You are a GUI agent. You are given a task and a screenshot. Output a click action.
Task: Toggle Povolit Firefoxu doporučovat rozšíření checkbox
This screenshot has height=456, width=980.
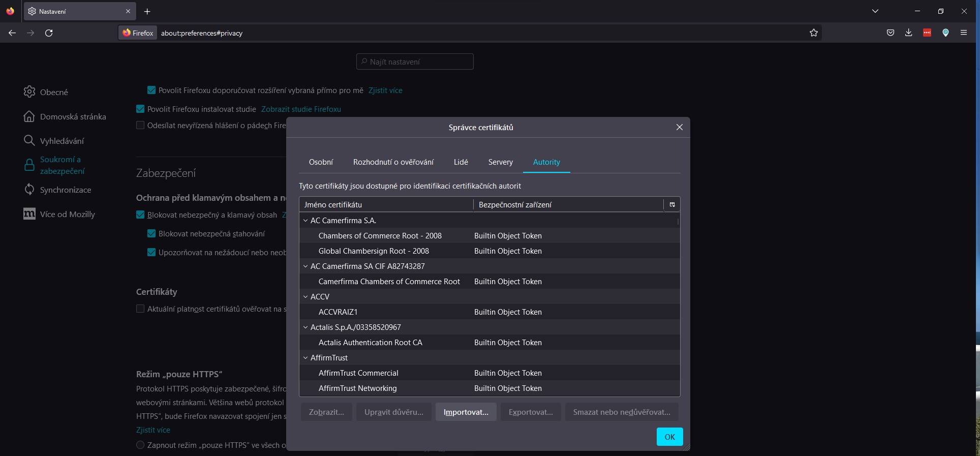151,90
